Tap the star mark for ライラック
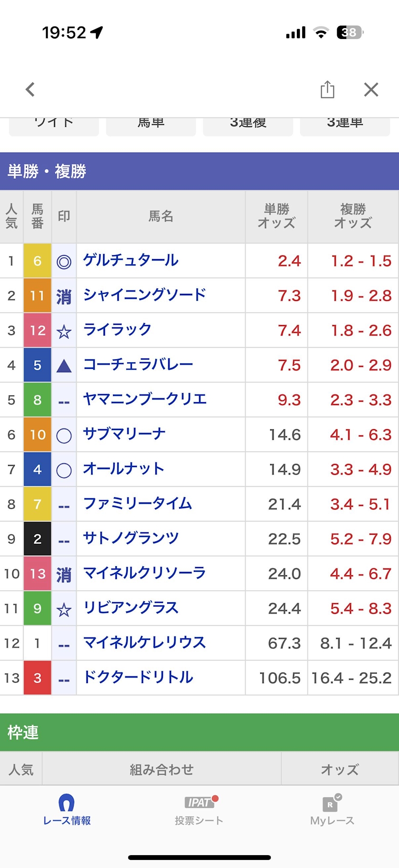The height and width of the screenshot is (868, 399). (x=64, y=331)
